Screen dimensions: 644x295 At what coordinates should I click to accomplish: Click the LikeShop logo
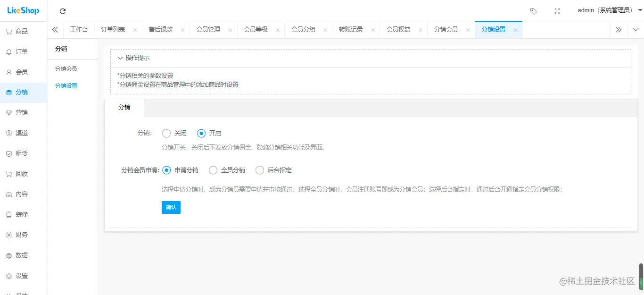[23, 10]
